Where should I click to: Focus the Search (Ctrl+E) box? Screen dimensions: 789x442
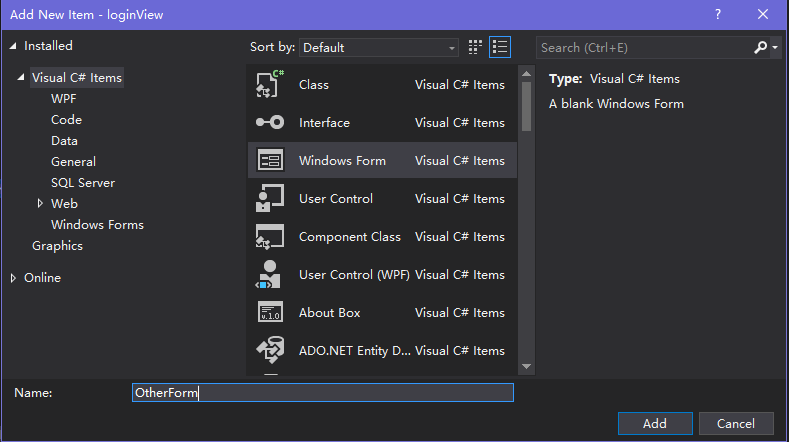644,47
